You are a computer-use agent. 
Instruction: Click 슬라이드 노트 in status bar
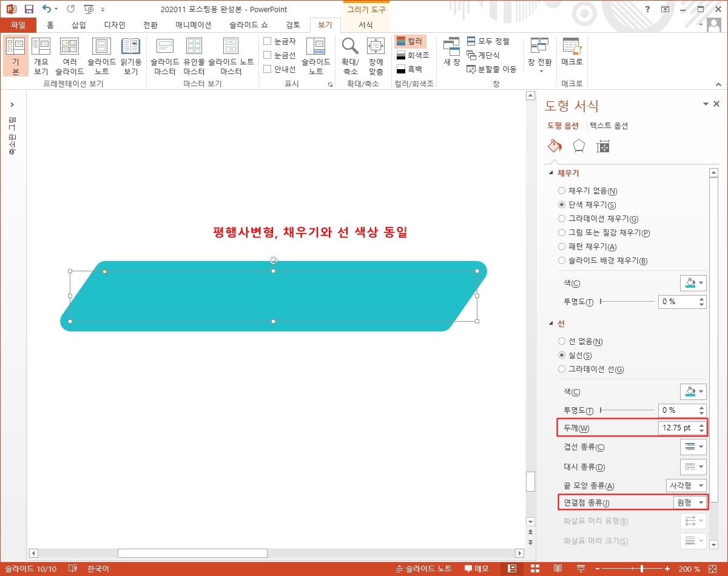pos(424,569)
